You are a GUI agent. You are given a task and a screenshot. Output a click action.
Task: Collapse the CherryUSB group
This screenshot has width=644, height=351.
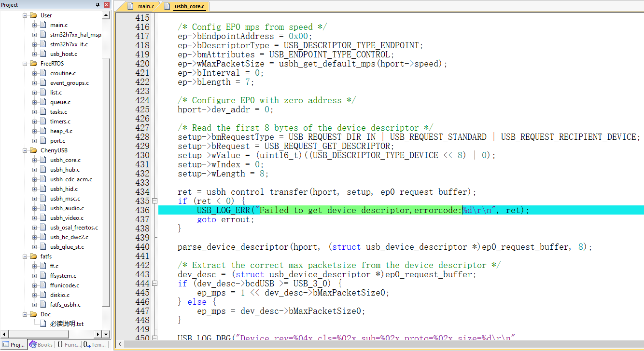[25, 150]
